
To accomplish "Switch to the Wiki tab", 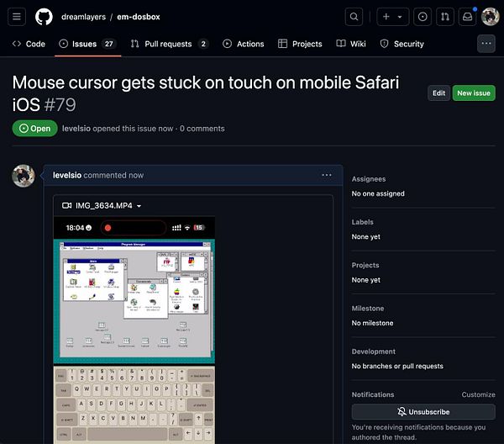I will (351, 44).
